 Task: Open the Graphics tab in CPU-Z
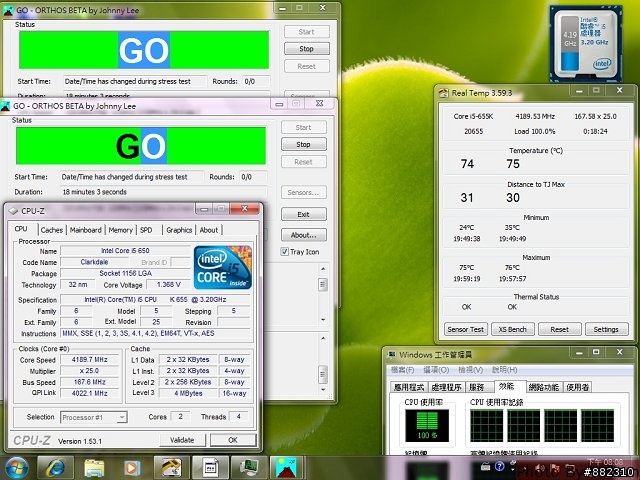coord(179,230)
